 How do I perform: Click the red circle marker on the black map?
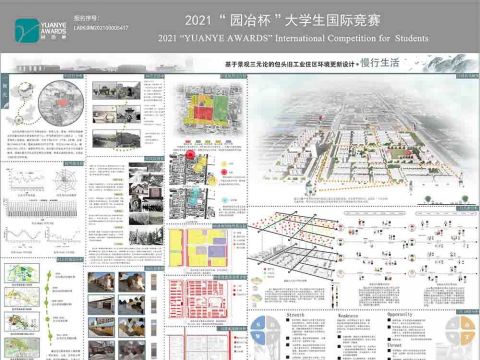pyautogui.click(x=190, y=155)
